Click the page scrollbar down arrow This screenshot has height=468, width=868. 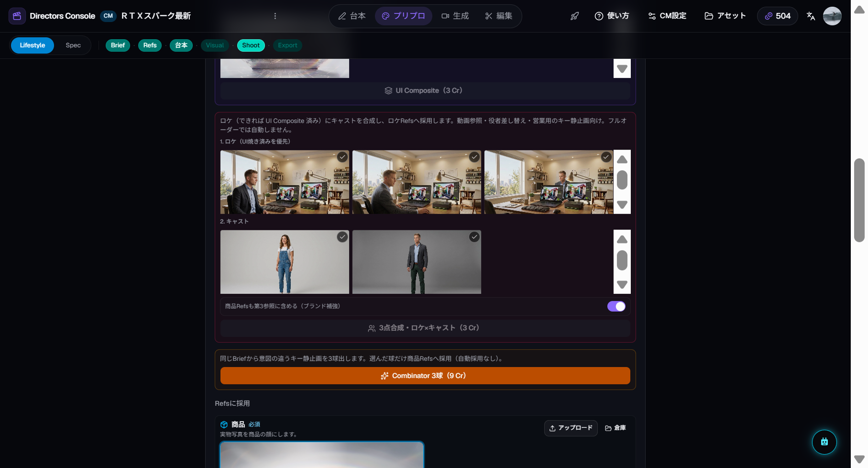click(x=859, y=459)
